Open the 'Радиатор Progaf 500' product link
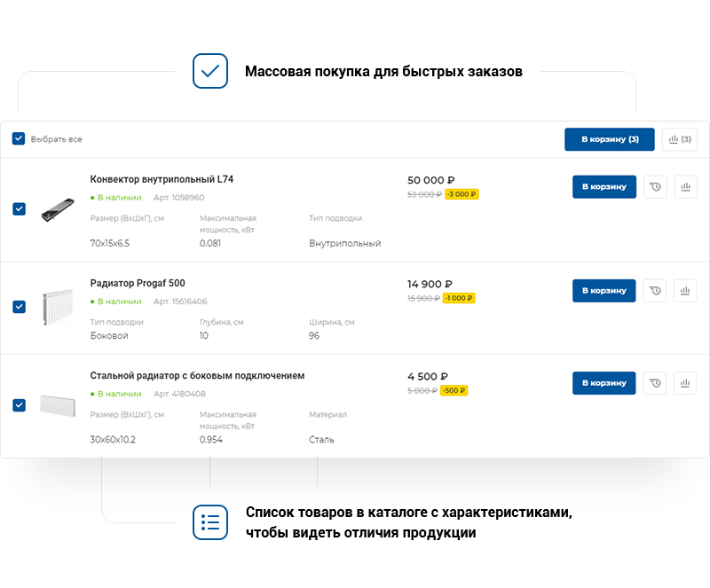 click(138, 284)
